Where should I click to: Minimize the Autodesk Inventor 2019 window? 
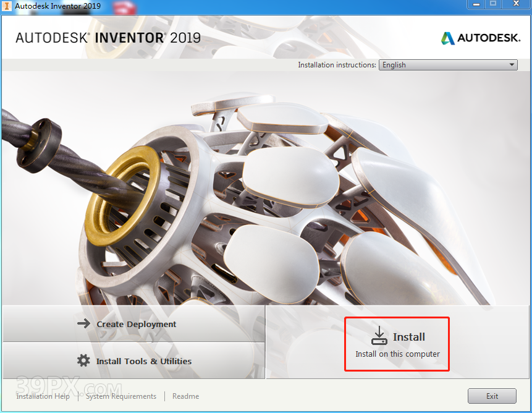(x=476, y=4)
